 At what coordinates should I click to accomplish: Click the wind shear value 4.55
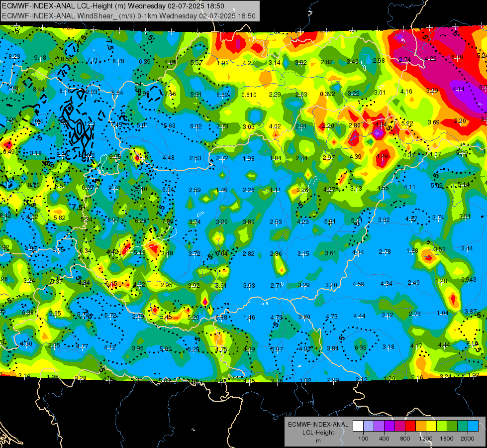tap(383, 188)
